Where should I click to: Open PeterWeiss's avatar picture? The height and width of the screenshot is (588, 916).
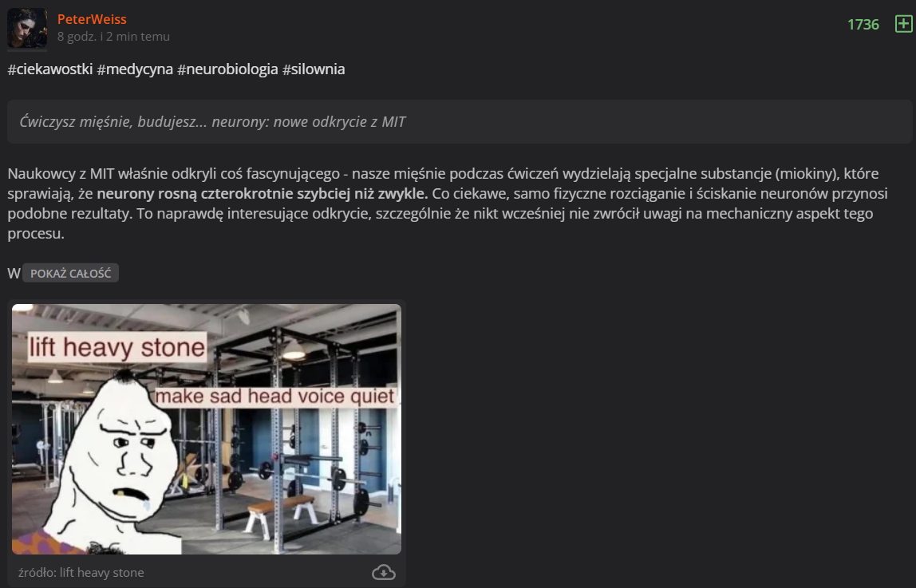(27, 28)
